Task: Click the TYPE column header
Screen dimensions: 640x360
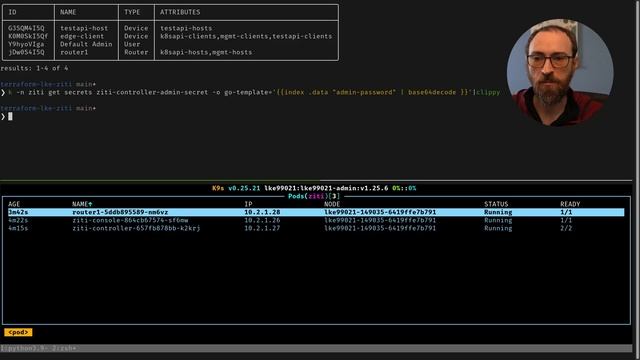Action: tap(132, 12)
